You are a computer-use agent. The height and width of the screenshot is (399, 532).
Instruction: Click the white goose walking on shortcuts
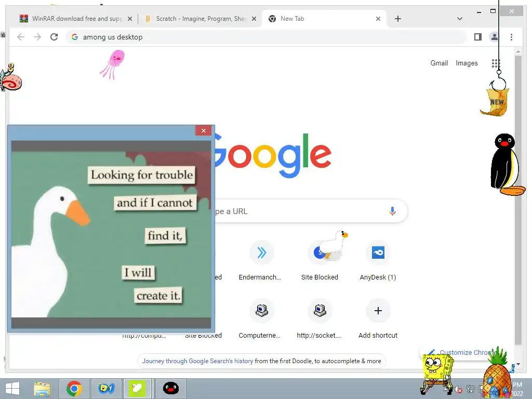click(334, 244)
